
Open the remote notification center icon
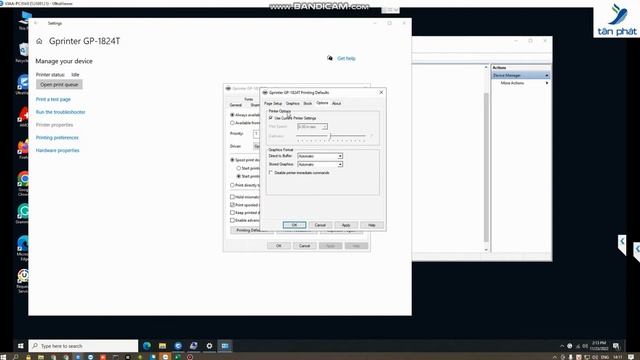pos(616,346)
